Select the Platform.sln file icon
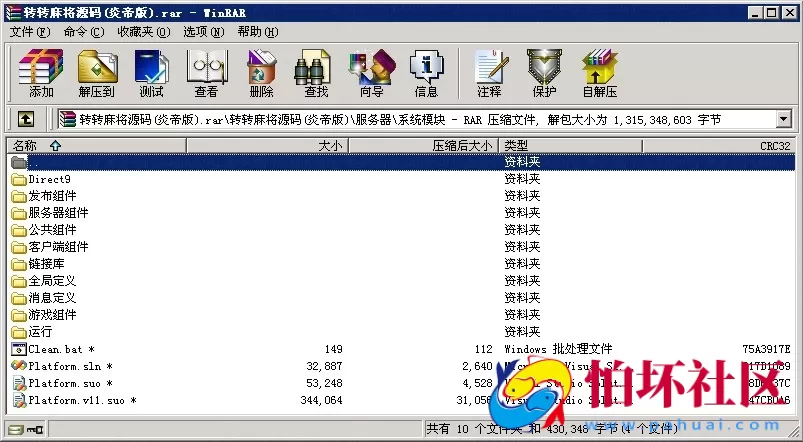Viewport: 803px width, 442px height. tap(19, 366)
